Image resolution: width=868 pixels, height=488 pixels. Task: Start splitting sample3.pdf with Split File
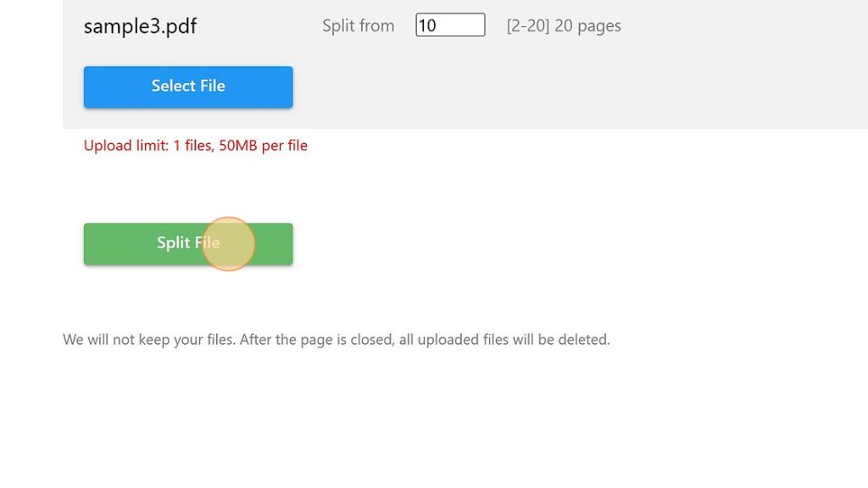tap(188, 243)
